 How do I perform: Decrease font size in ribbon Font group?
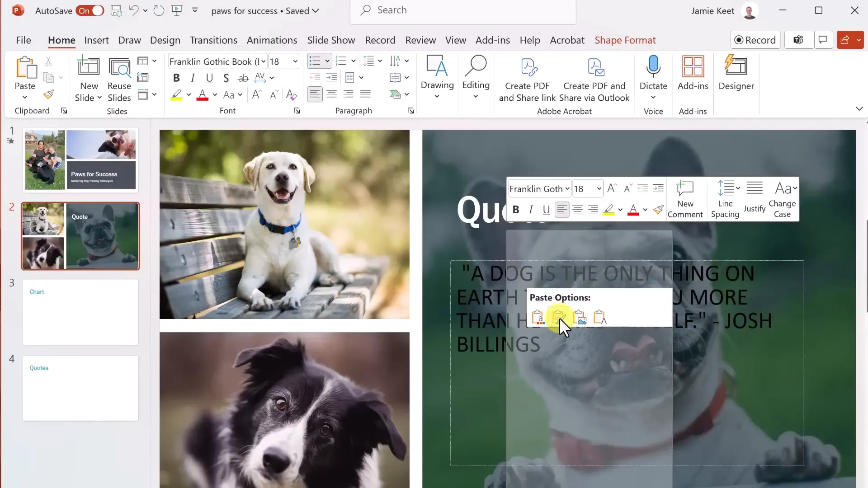click(274, 95)
